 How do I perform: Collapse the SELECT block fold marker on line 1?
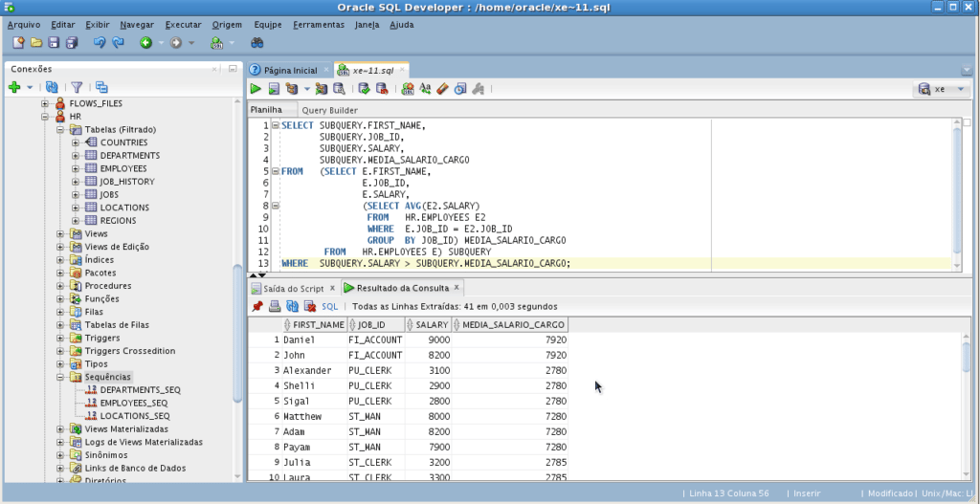pyautogui.click(x=275, y=125)
